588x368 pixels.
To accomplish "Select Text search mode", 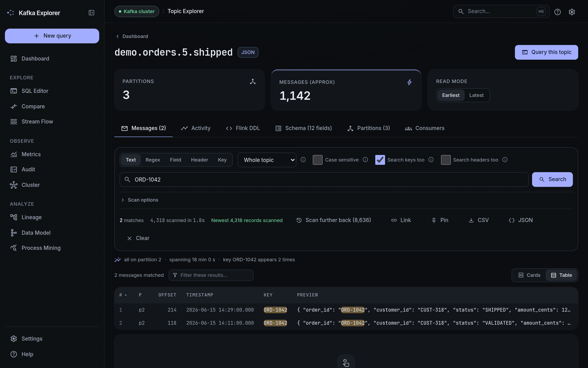I will pyautogui.click(x=131, y=160).
